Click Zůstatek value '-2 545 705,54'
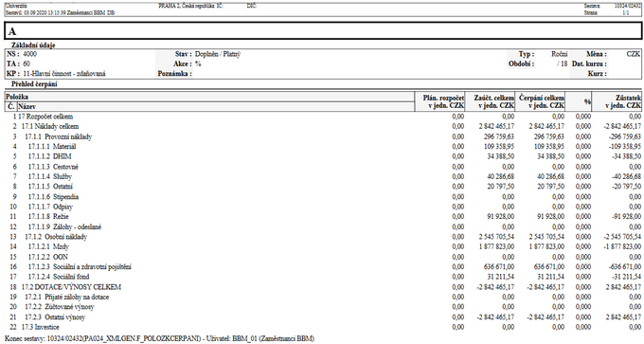644x344 pixels. click(x=622, y=237)
